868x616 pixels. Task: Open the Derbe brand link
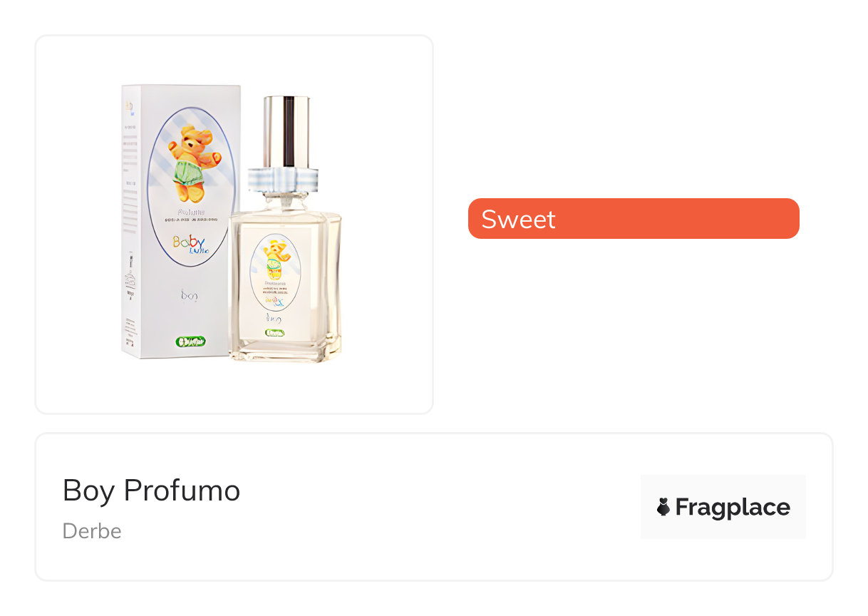point(92,531)
